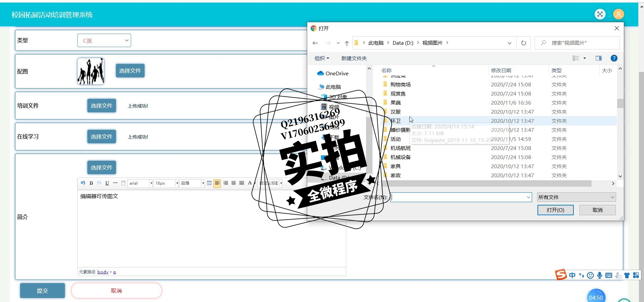Click the 配图 thumbnail image
Screen dimensions: 644x302
91,71
